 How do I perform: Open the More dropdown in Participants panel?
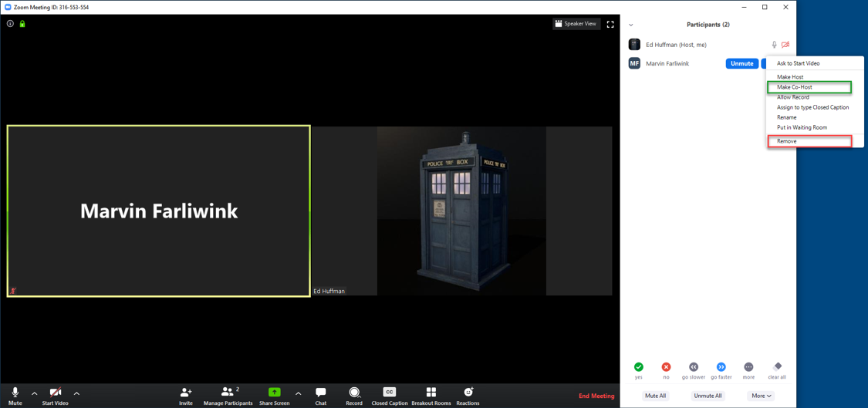[x=762, y=396]
